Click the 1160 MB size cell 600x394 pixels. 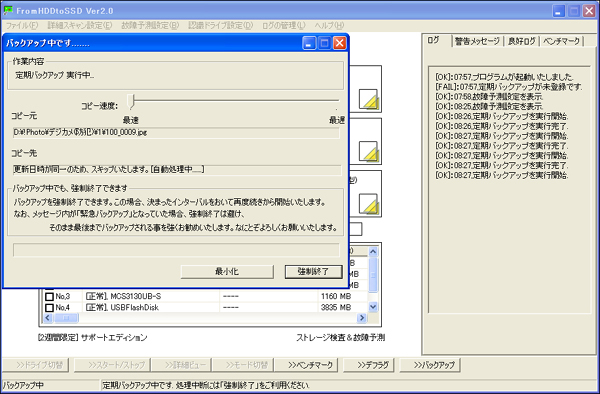(336, 296)
